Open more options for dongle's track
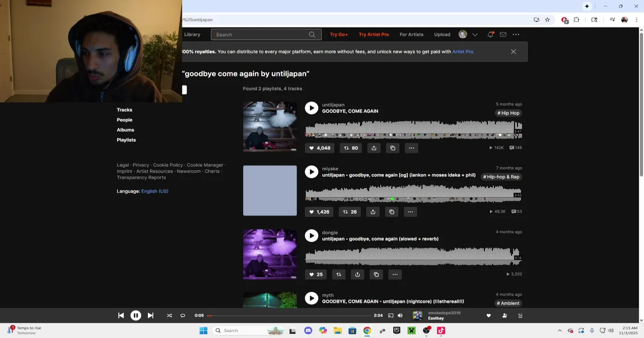644x338 pixels. 395,274
